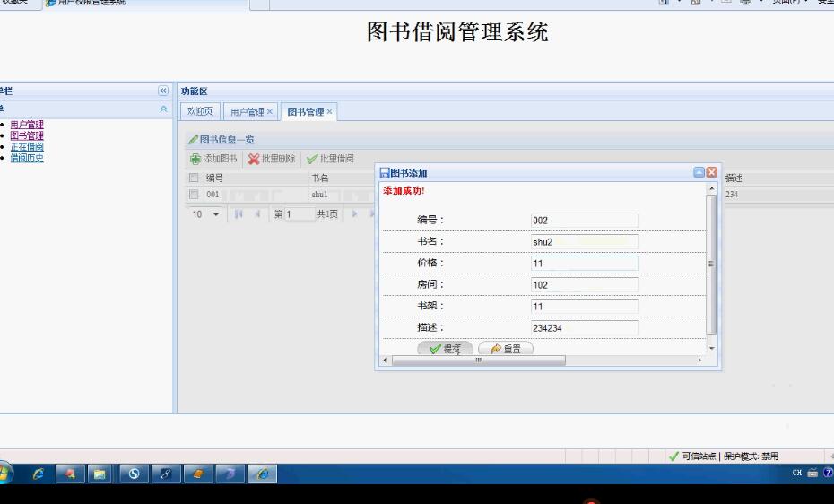Open the 用户管理 link in left menu
Image resolution: width=834 pixels, height=504 pixels.
pyautogui.click(x=27, y=125)
